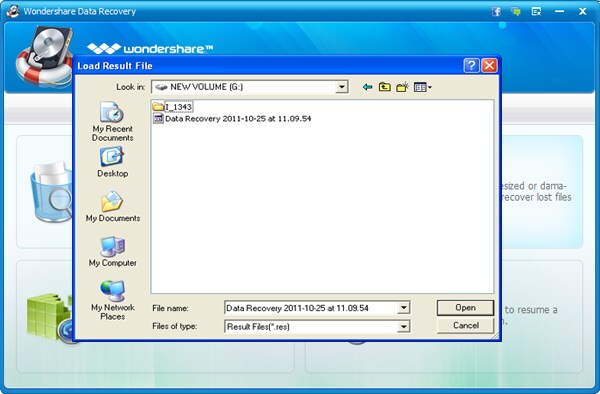The width and height of the screenshot is (600, 394).
Task: Create a new folder
Action: [x=402, y=87]
